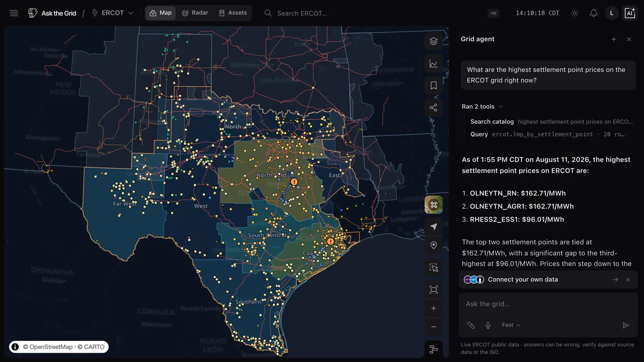Start voice input with microphone
Viewport: 644px width, 362px height.
click(x=488, y=325)
